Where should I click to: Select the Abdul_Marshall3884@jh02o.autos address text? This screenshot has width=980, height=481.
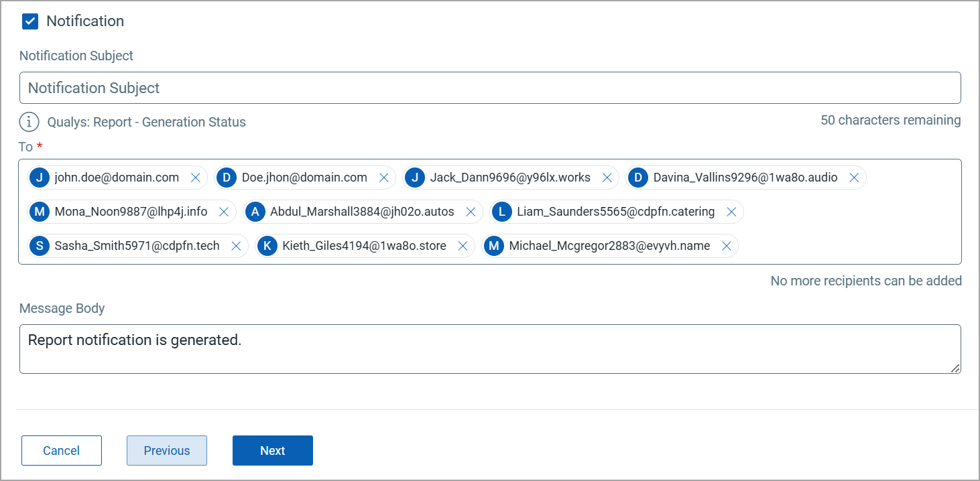pyautogui.click(x=362, y=212)
